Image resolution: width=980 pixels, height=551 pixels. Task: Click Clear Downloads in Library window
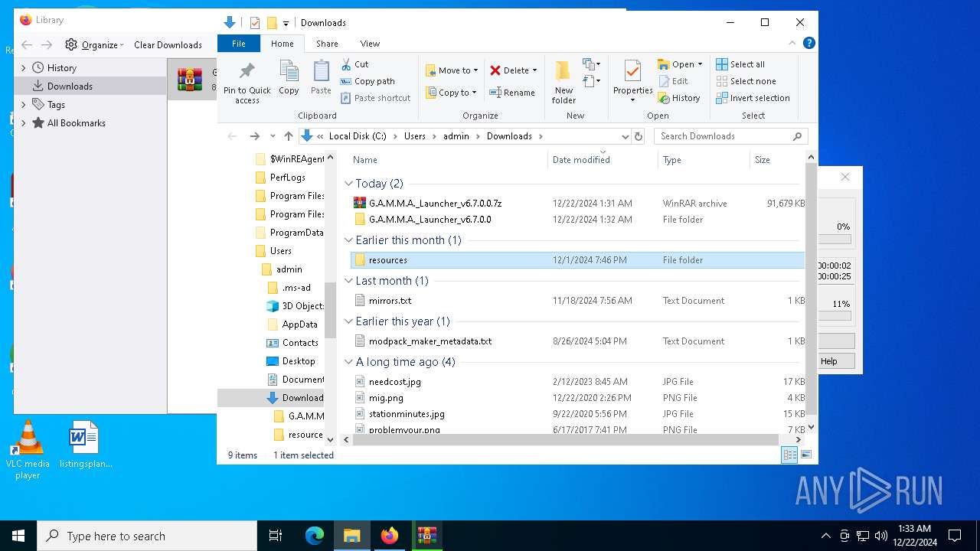[168, 44]
